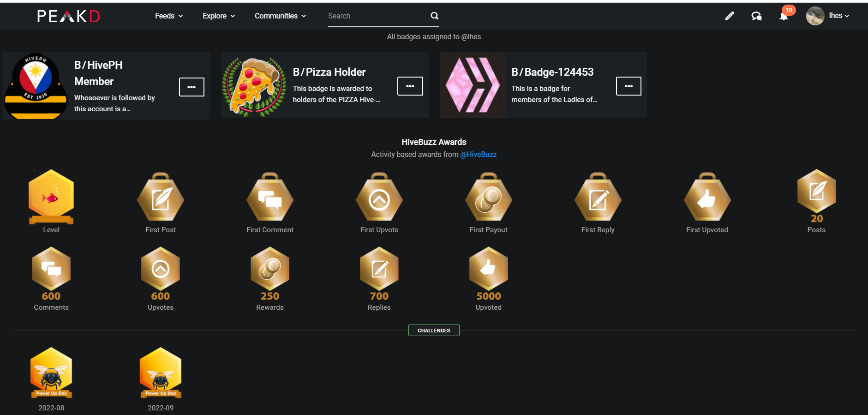868x415 pixels.
Task: Click the Level fish badge
Action: (51, 197)
